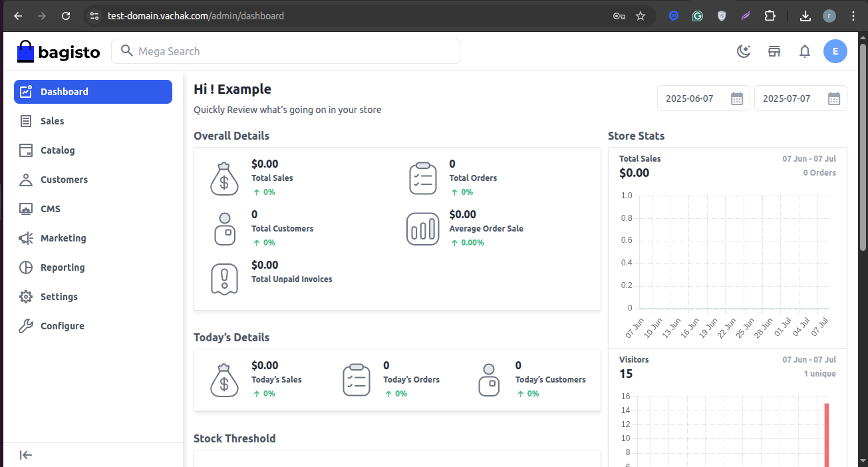Click the bagisto logo

pos(59,51)
